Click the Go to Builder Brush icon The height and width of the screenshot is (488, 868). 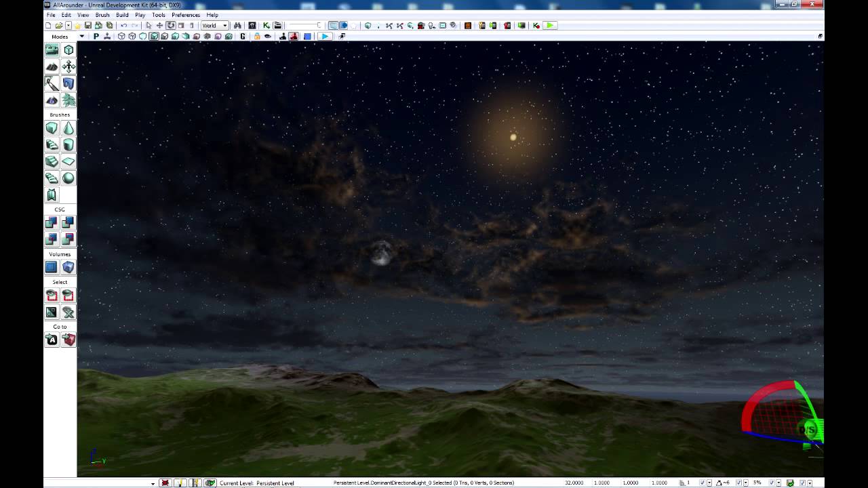point(68,340)
